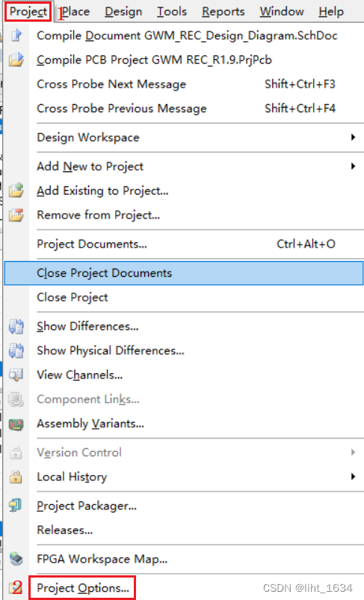Expand the Add New to Project submenu arrow
Viewport: 364px width, 600px height.
pos(353,166)
